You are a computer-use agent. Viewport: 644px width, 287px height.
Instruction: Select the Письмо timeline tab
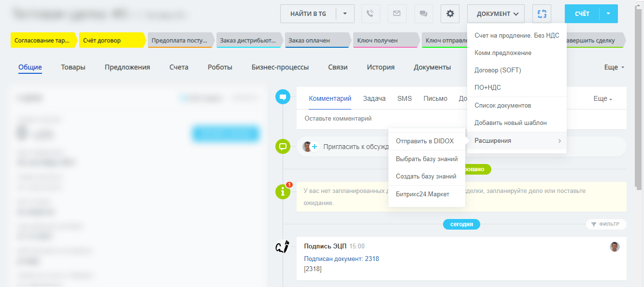click(435, 98)
